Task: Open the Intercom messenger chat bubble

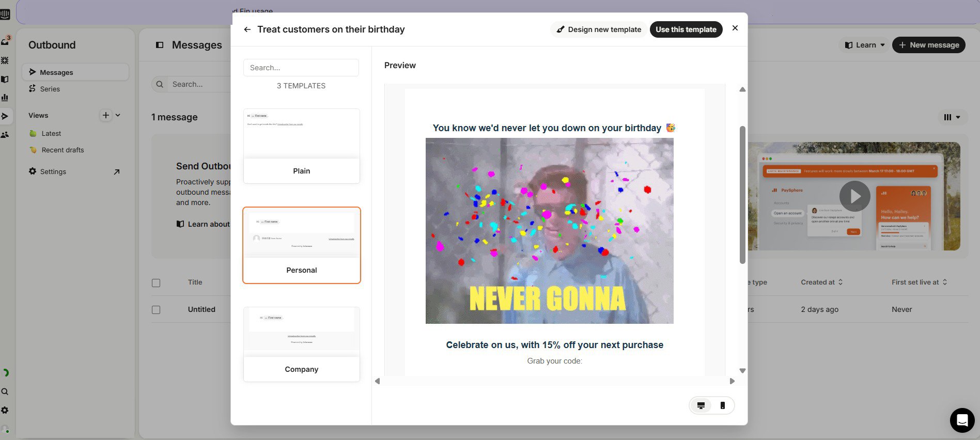Action: point(962,420)
